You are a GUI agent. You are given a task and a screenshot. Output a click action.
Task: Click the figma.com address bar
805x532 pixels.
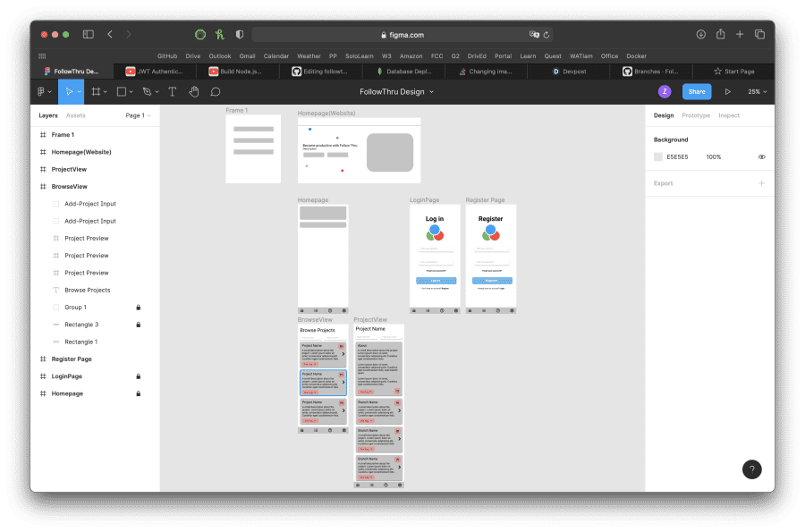click(402, 35)
